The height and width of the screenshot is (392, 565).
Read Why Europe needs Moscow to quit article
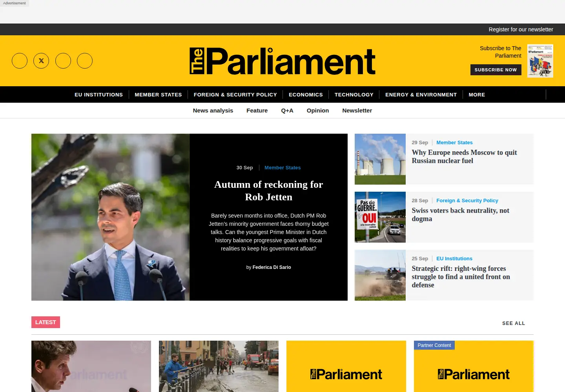tap(464, 156)
